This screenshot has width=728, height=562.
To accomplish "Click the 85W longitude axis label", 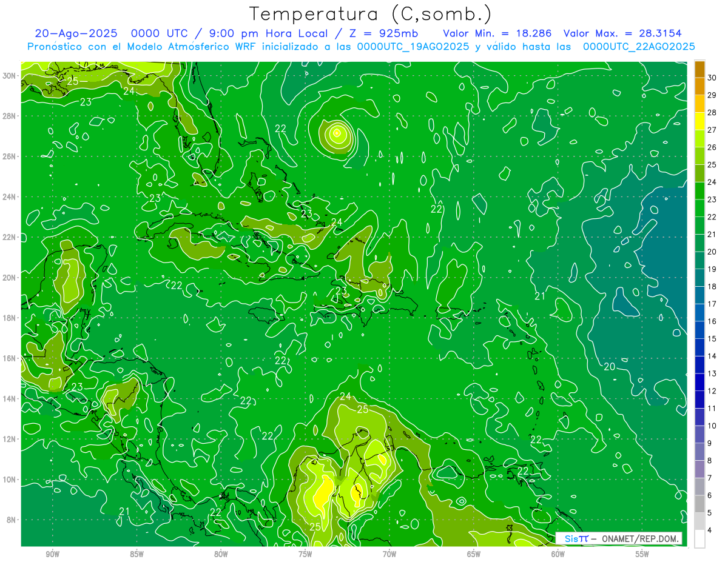I will [x=137, y=554].
